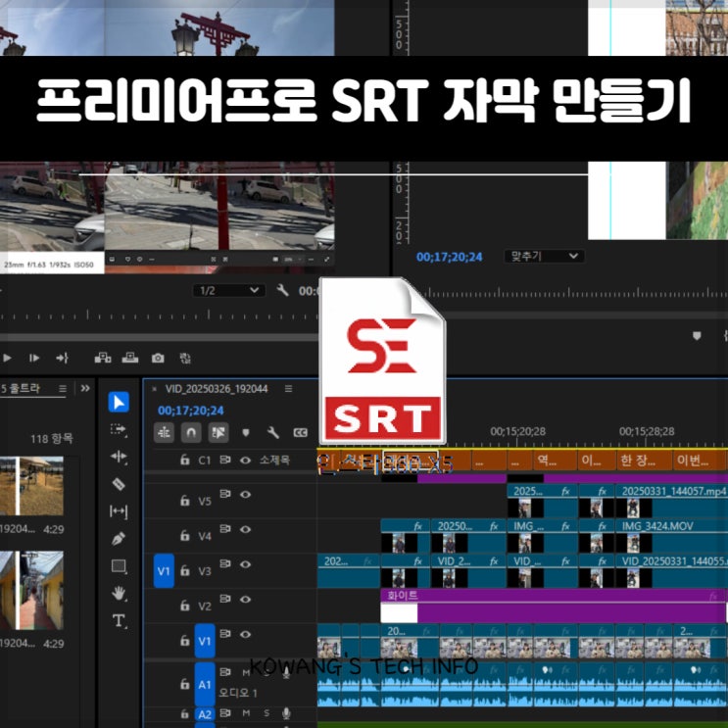Select the Track Select Forward tool
This screenshot has height=728, width=728.
pos(119,429)
